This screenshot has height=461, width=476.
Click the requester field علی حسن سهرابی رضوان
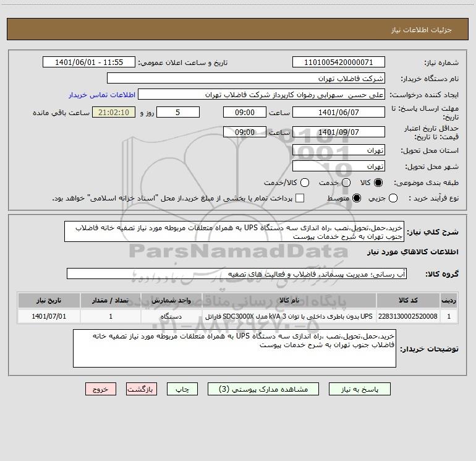pos(261,95)
